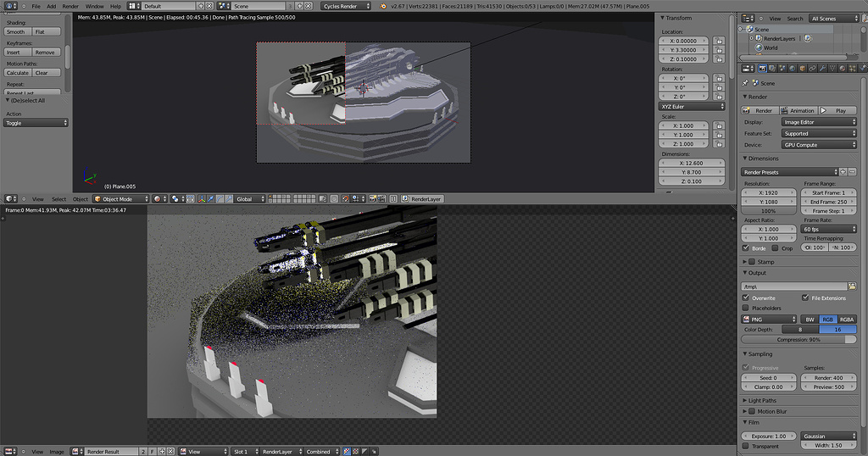868x456 pixels.
Task: Open the Select menu in 3D view header
Action: (58, 199)
